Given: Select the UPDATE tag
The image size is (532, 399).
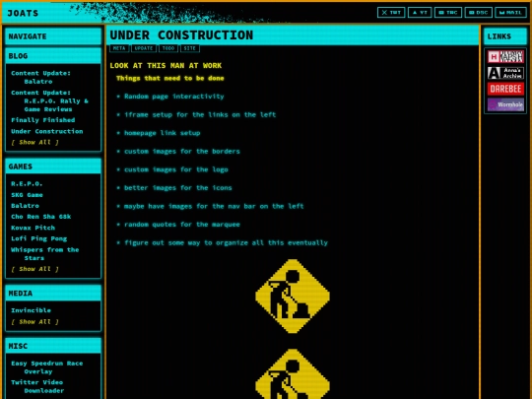Looking at the screenshot, I should [144, 48].
